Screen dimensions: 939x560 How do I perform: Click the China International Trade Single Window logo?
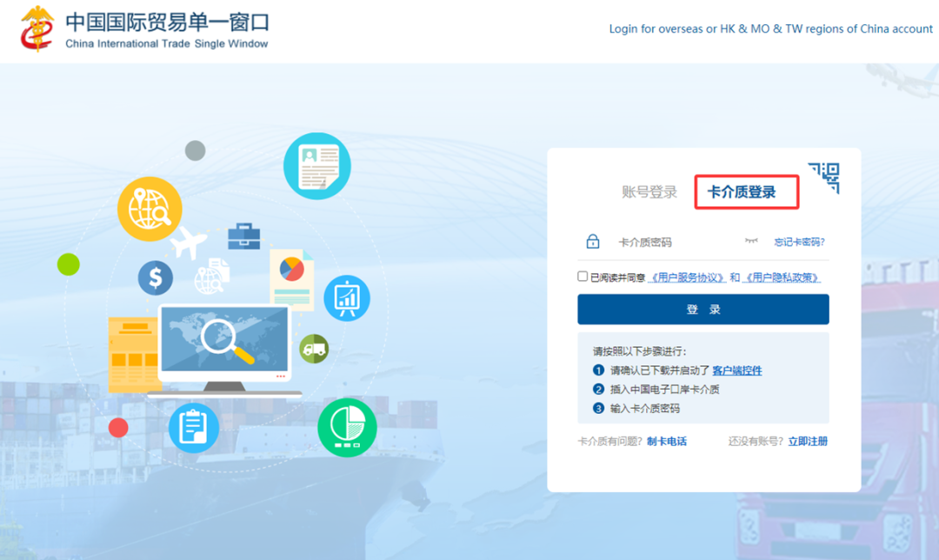pyautogui.click(x=144, y=29)
